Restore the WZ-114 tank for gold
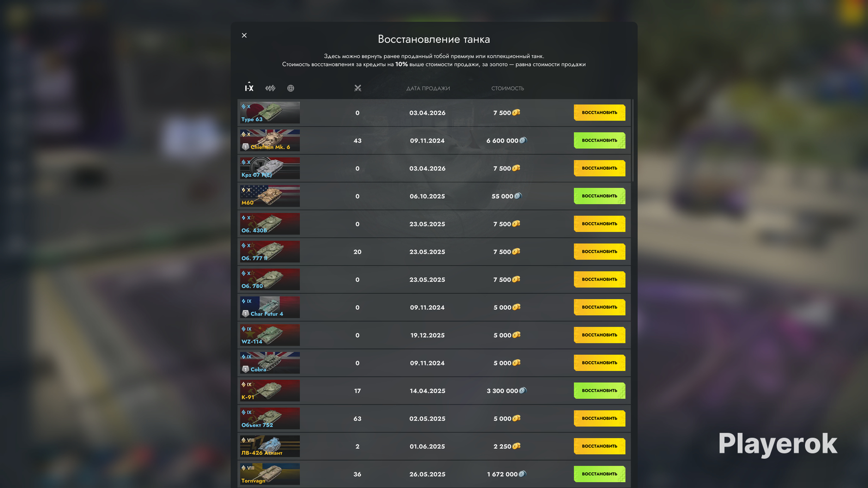This screenshot has height=488, width=868. coord(599,335)
